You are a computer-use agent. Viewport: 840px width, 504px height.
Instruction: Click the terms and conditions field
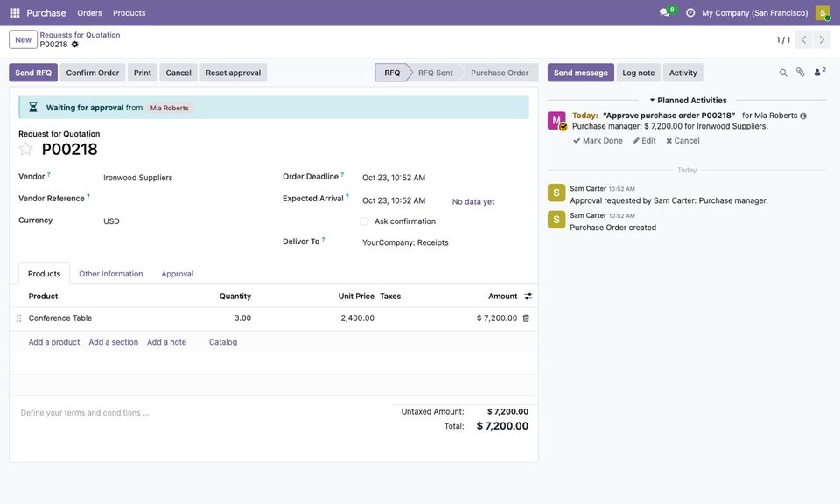(201, 413)
